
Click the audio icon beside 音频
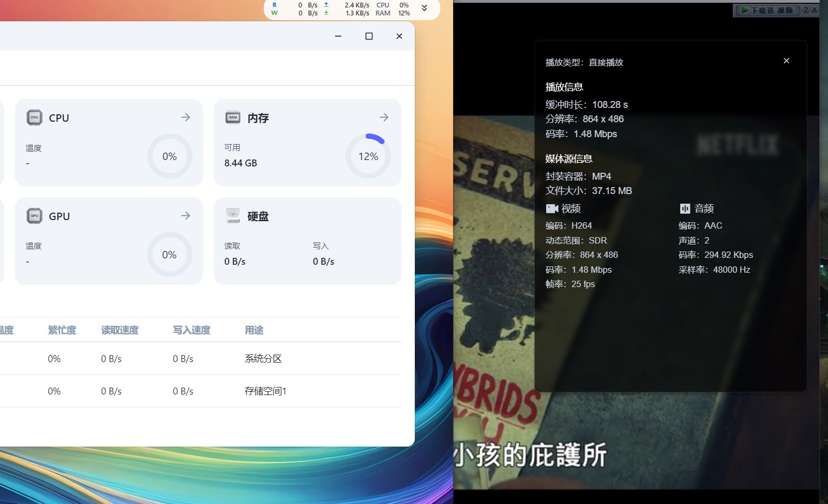pyautogui.click(x=685, y=208)
